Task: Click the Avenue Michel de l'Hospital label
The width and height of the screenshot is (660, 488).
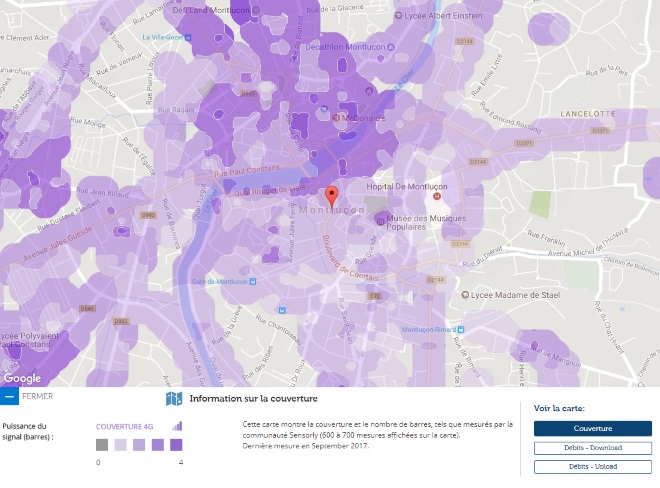Action: 588,244
